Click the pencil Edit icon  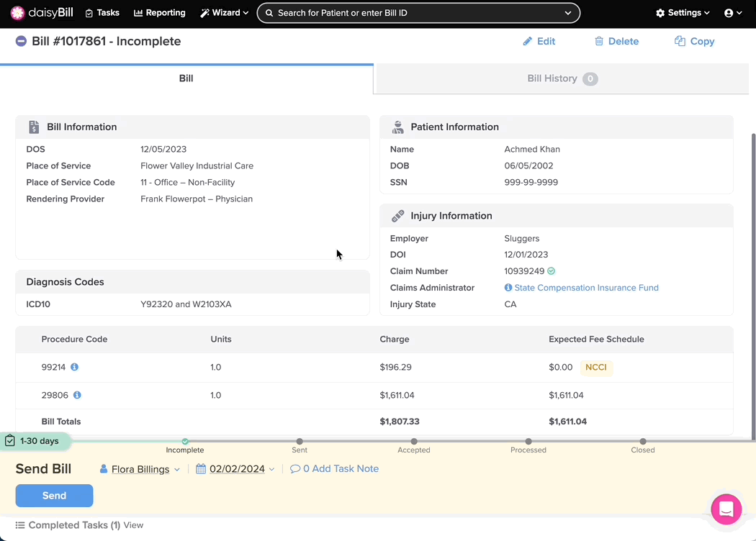528,42
